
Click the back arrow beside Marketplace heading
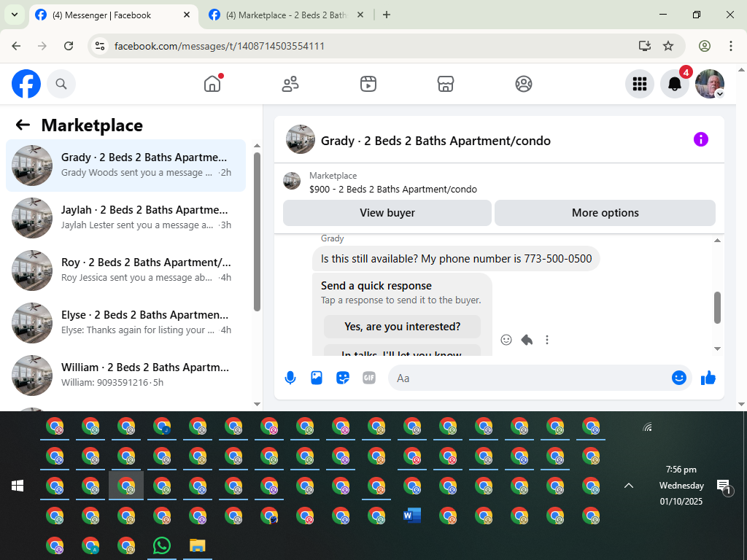(23, 125)
